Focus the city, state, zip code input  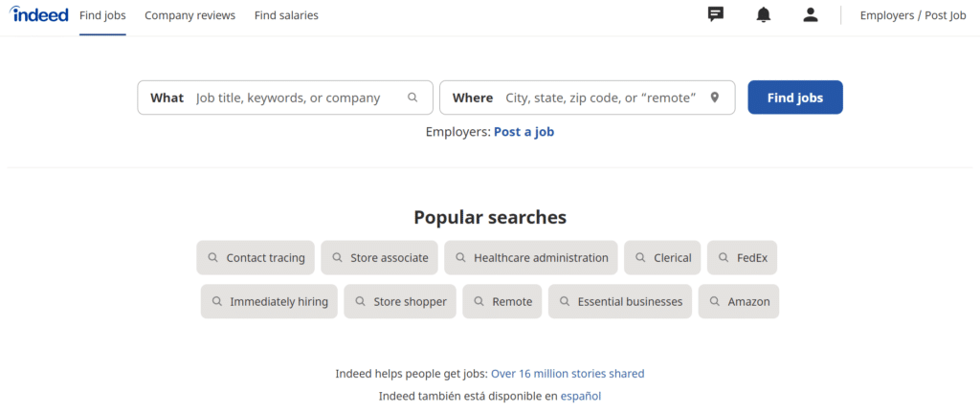pos(601,98)
